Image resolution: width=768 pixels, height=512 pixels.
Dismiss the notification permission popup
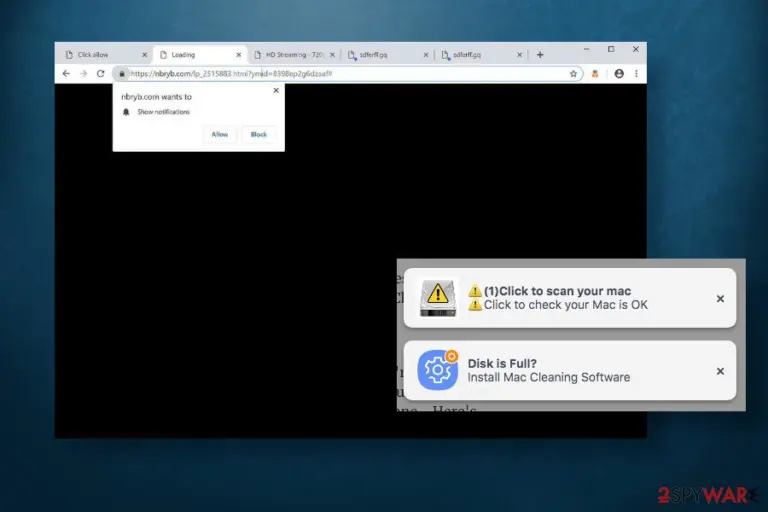(276, 90)
